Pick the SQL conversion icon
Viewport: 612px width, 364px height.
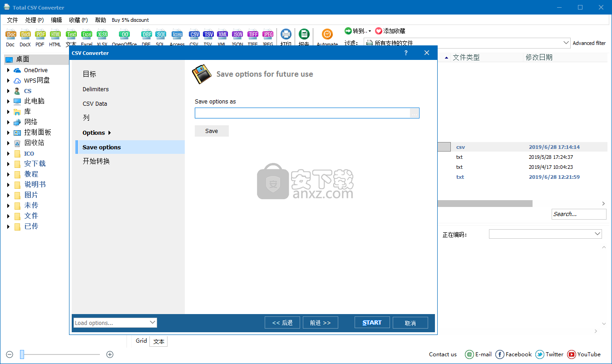[161, 34]
